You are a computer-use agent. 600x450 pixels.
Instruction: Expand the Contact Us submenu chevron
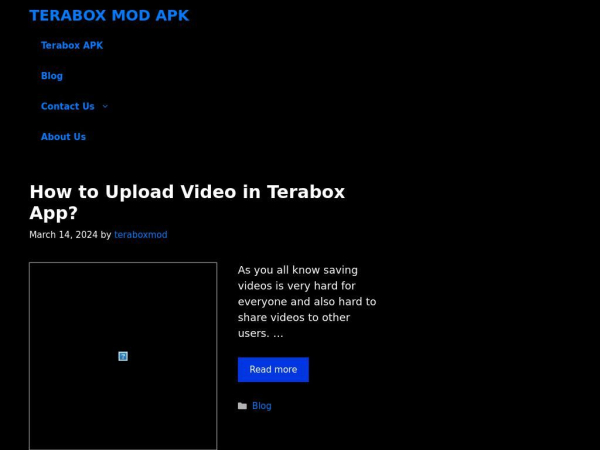click(105, 106)
